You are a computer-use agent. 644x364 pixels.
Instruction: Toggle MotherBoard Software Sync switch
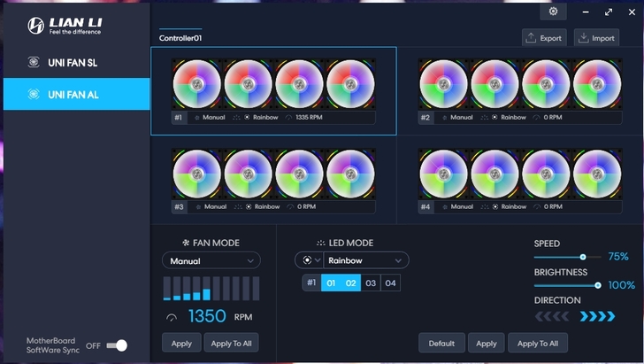[x=117, y=345]
